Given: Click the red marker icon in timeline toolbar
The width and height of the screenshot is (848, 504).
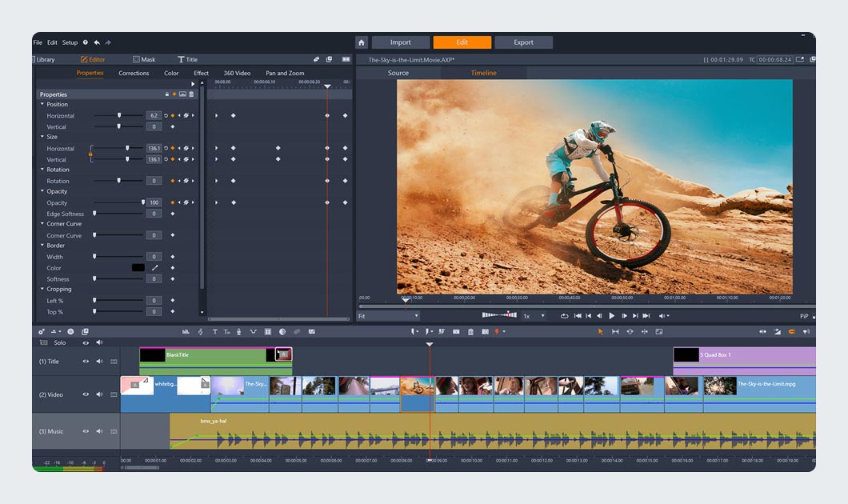Looking at the screenshot, I should click(497, 331).
